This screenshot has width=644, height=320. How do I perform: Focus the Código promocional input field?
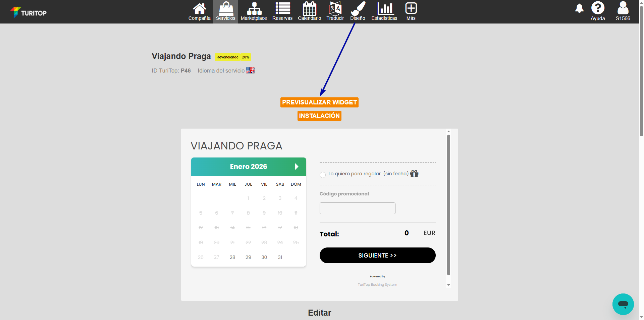(357, 208)
